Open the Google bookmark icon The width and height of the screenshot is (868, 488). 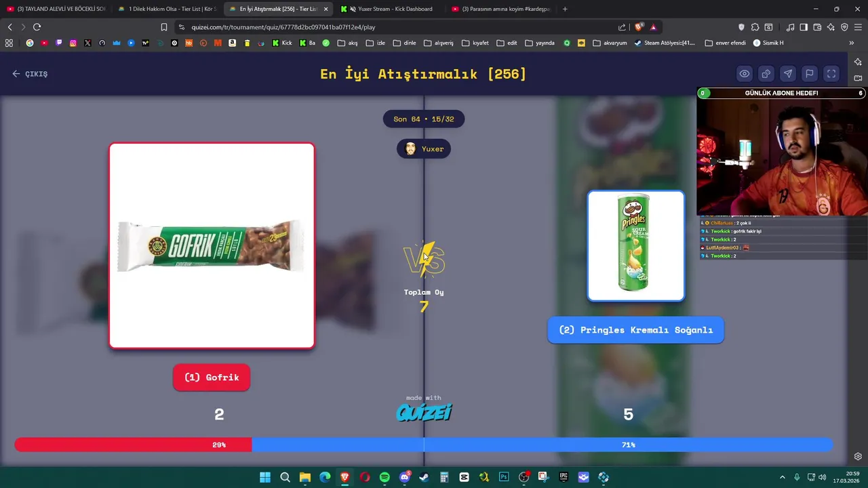pos(30,43)
